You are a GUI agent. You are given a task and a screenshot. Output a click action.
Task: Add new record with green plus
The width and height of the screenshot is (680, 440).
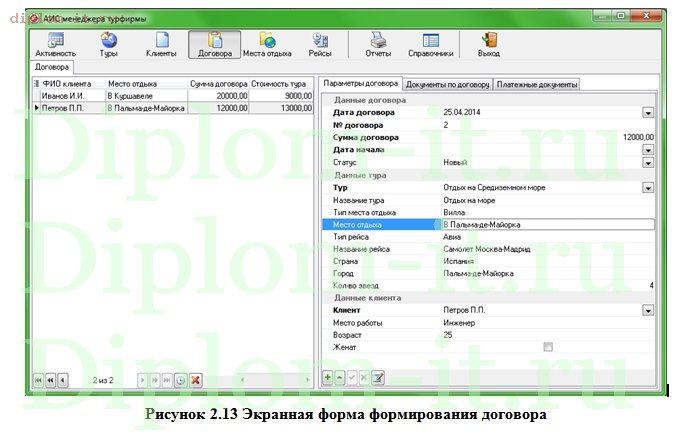tap(327, 378)
